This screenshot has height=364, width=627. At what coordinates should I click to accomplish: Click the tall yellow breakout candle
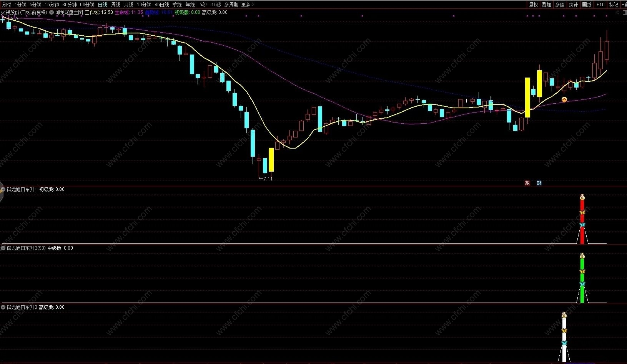click(527, 98)
